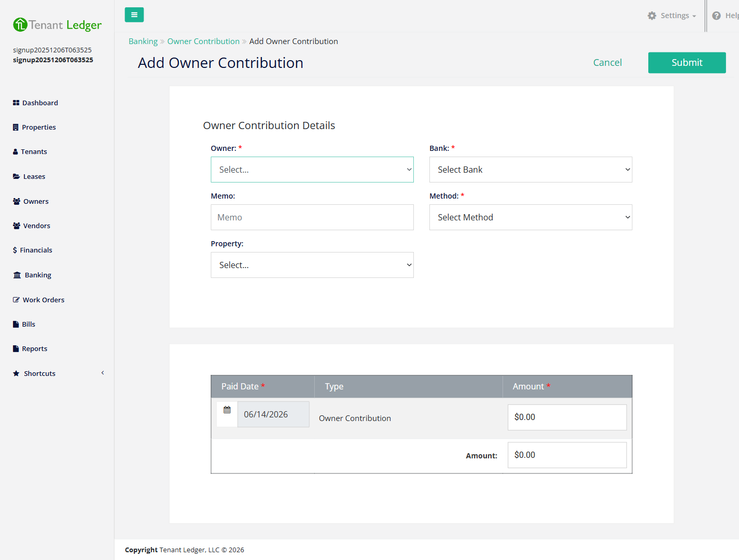
Task: Click the Owner Contribution row Amount field
Action: tap(567, 417)
